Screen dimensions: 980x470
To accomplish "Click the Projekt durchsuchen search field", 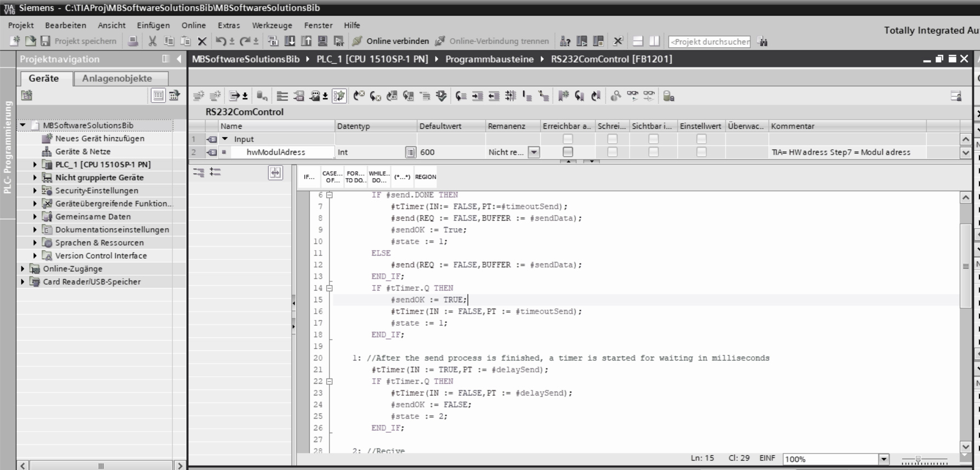I will [x=710, y=42].
